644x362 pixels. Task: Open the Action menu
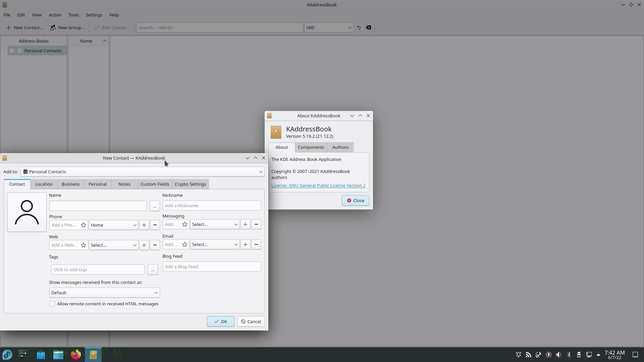[55, 15]
